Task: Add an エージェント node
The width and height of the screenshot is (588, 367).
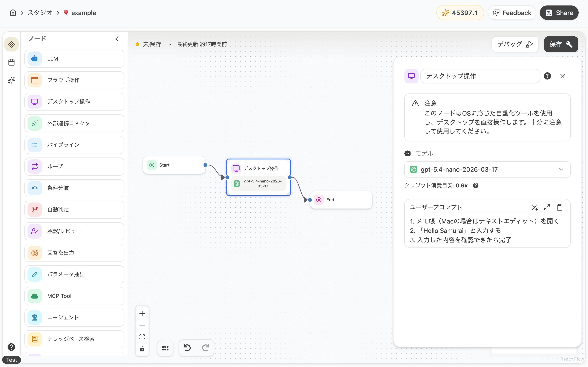Action: click(75, 317)
